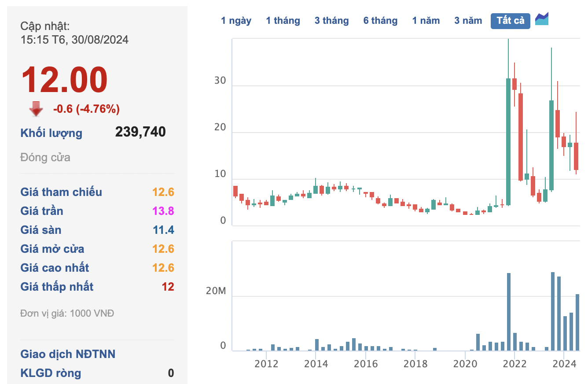This screenshot has height=384, width=588.
Task: Click the red down-arrow price change icon
Action: coord(36,109)
